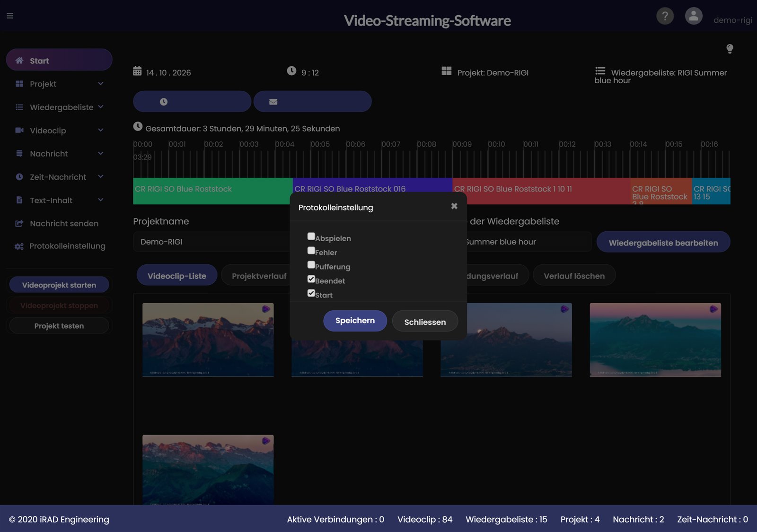Viewport: 757px width, 532px height.
Task: Open the hamburger menu icon
Action: coord(10,16)
